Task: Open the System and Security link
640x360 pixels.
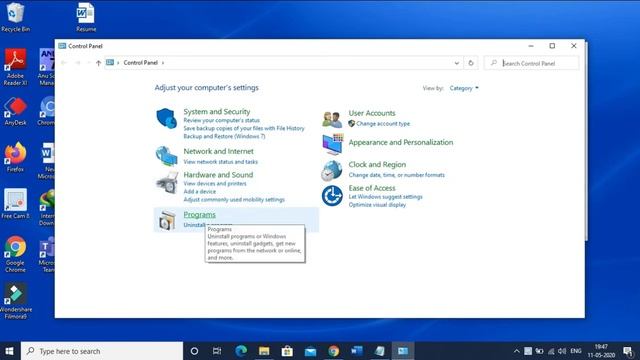Action: click(x=217, y=111)
